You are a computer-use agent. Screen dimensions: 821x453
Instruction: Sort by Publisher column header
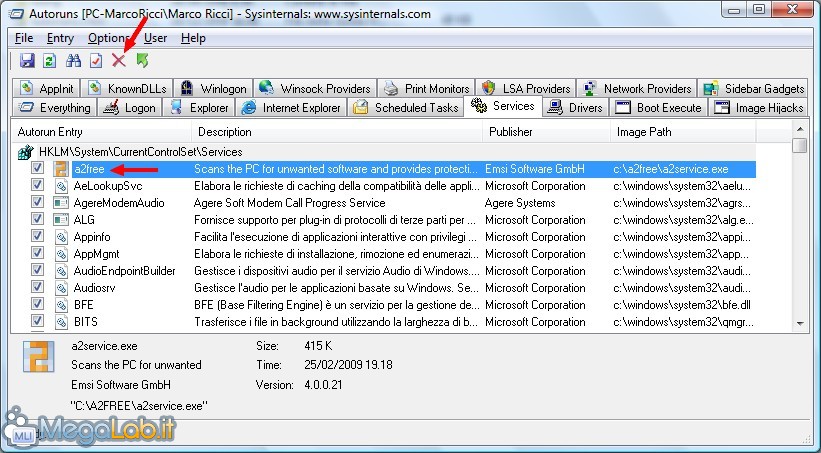click(x=547, y=132)
